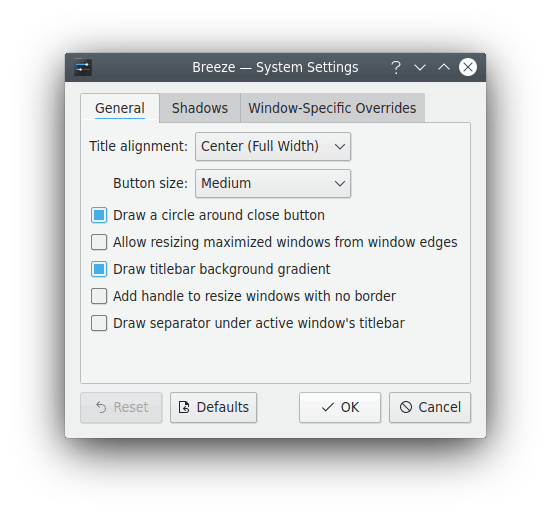Click the document icon on Defaults button
This screenshot has height=515, width=551.
click(x=184, y=407)
